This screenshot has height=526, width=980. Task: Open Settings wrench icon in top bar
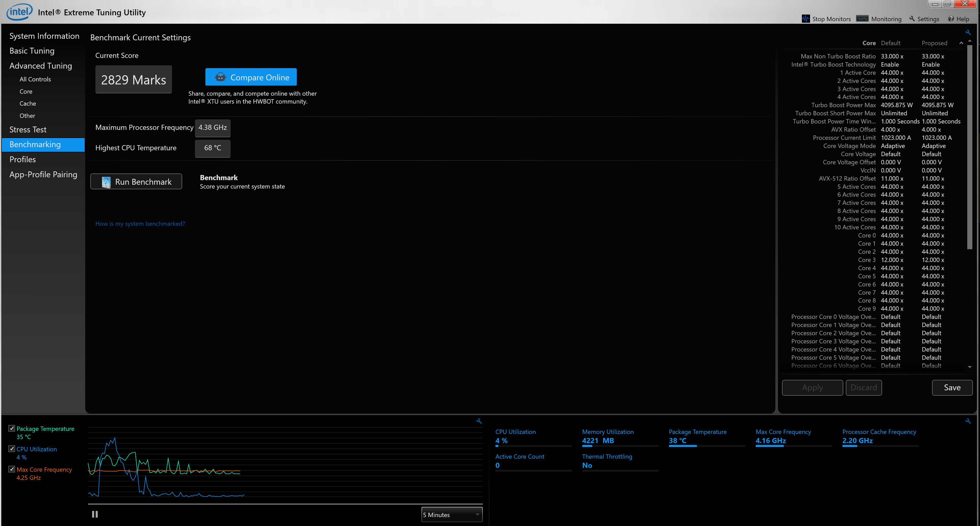coord(912,19)
